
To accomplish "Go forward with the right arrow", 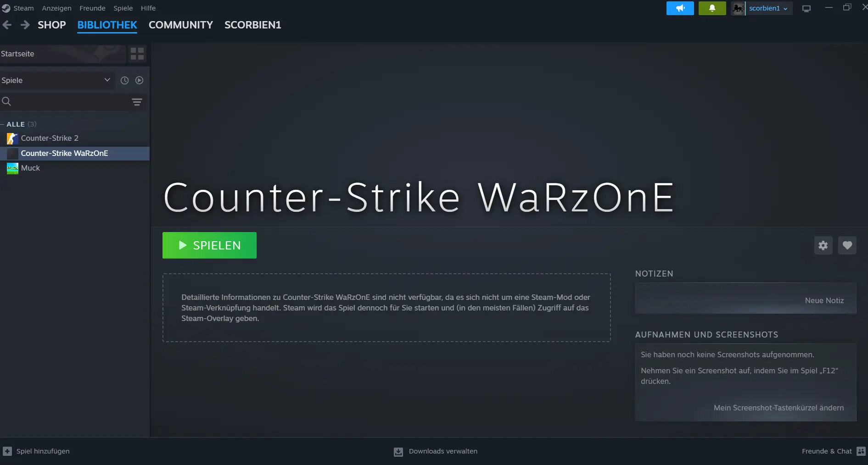I will 25,25.
